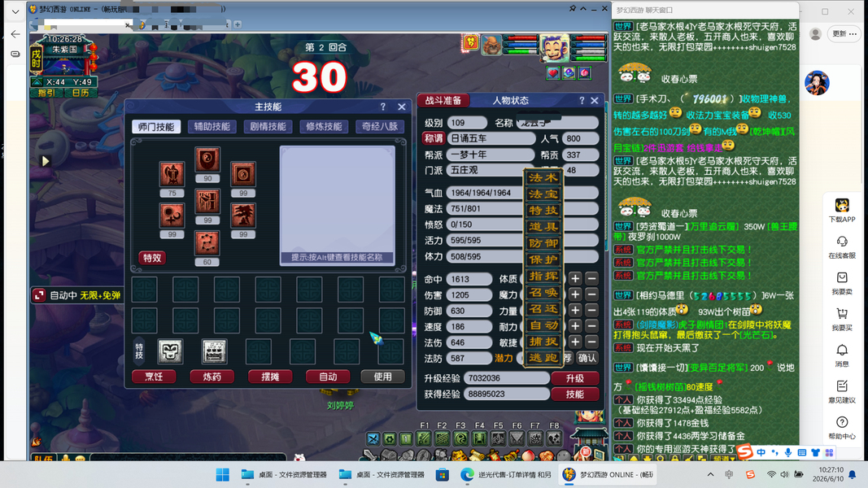
Task: Select the skill icon with level 90
Action: 207,160
